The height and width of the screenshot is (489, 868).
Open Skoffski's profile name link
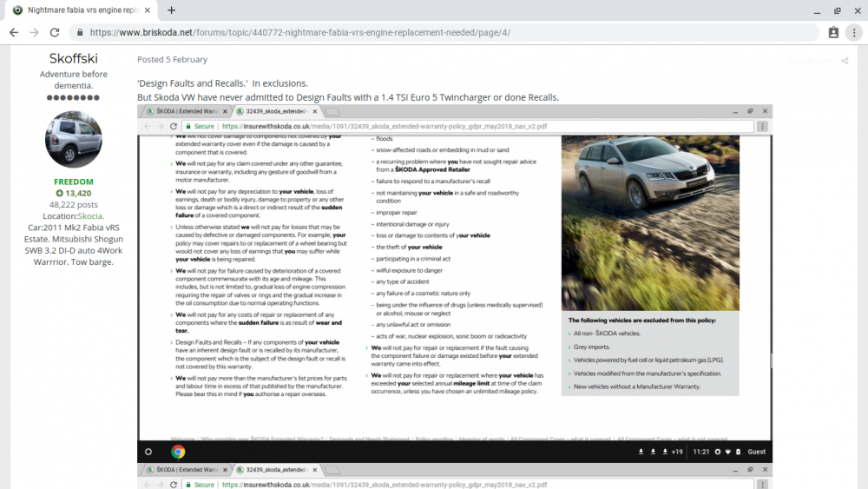tap(73, 58)
